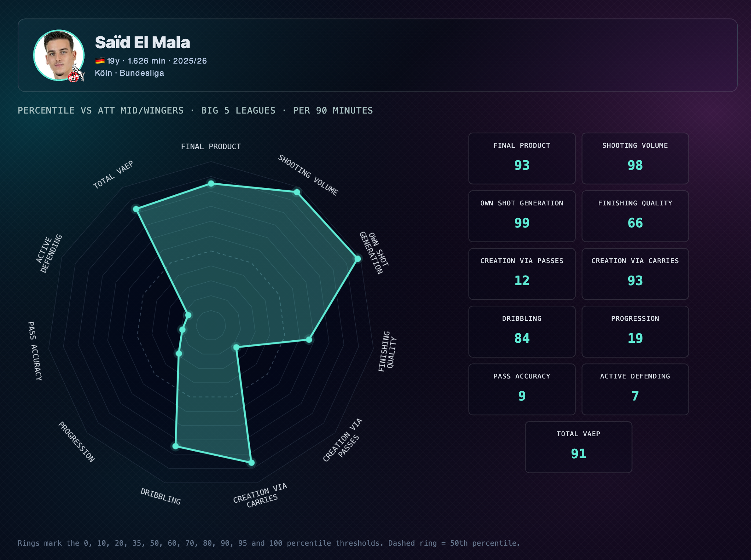Click the Progression radar axis label
The image size is (751, 560).
76,442
